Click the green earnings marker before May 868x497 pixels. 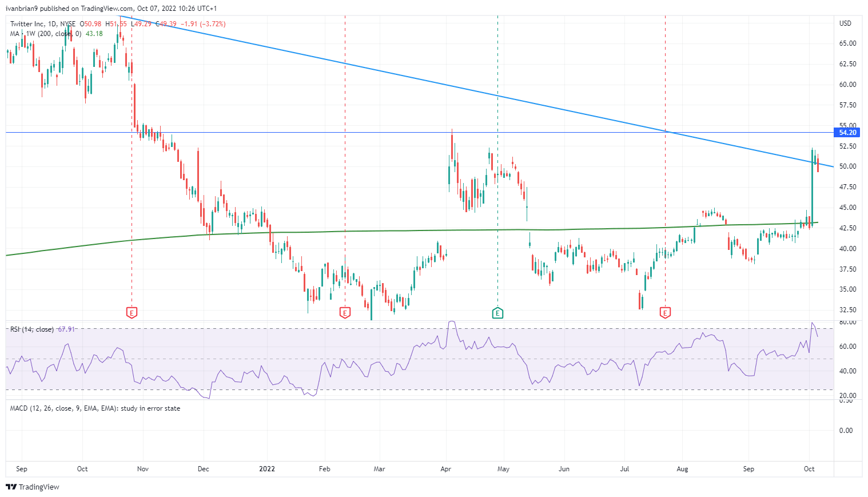tap(497, 313)
